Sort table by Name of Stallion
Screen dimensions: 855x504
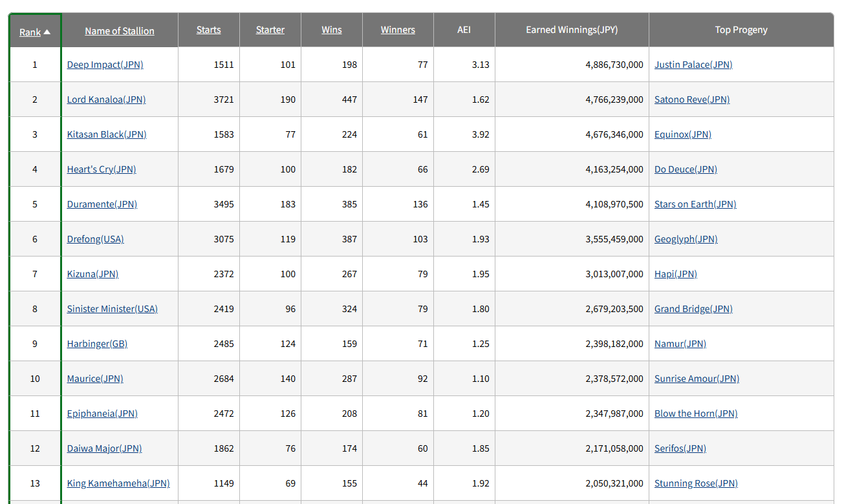pos(120,30)
